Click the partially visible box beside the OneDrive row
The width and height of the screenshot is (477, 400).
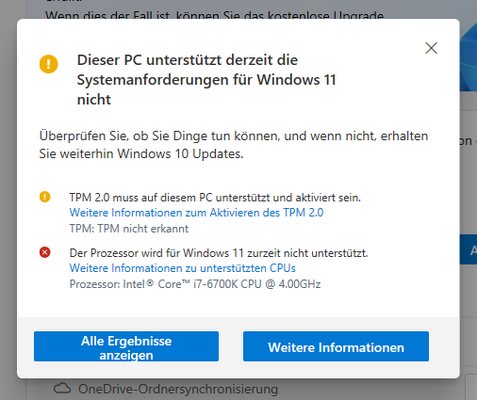(471, 387)
